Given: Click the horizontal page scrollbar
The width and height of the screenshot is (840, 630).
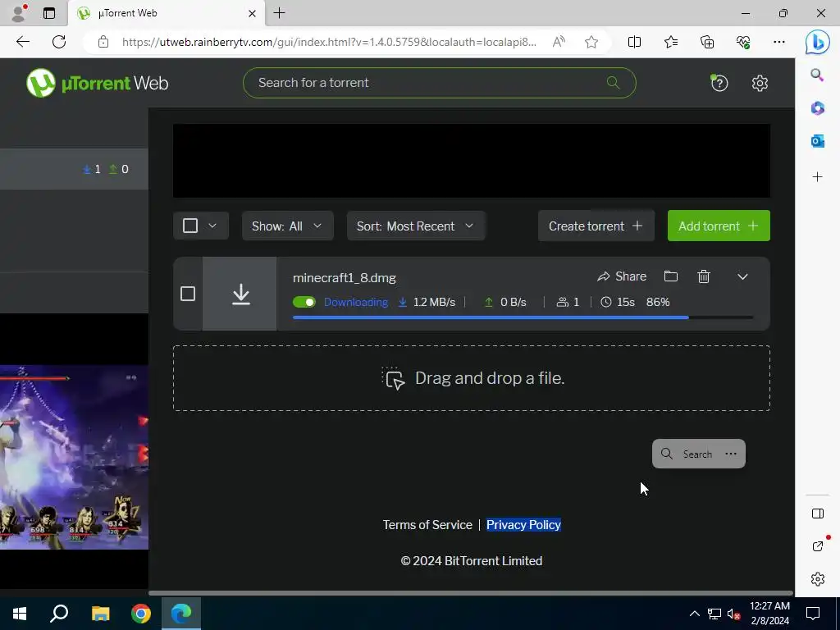Looking at the screenshot, I should coord(470,593).
